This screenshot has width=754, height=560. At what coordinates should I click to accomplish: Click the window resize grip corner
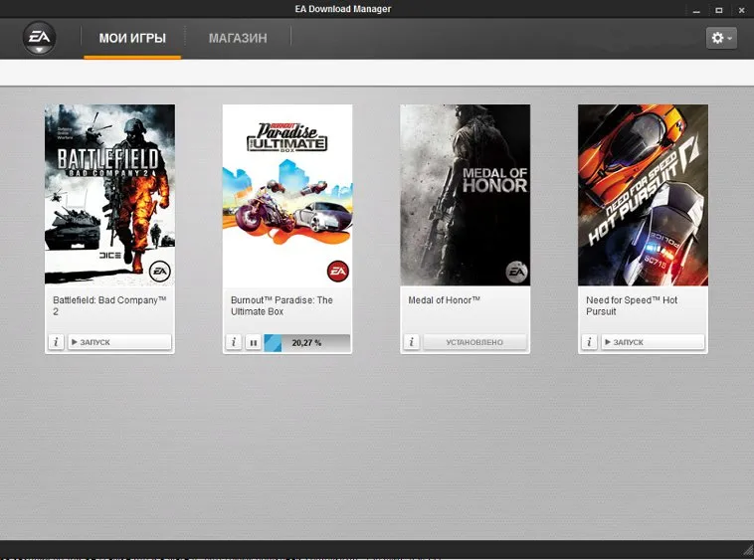tap(747, 550)
